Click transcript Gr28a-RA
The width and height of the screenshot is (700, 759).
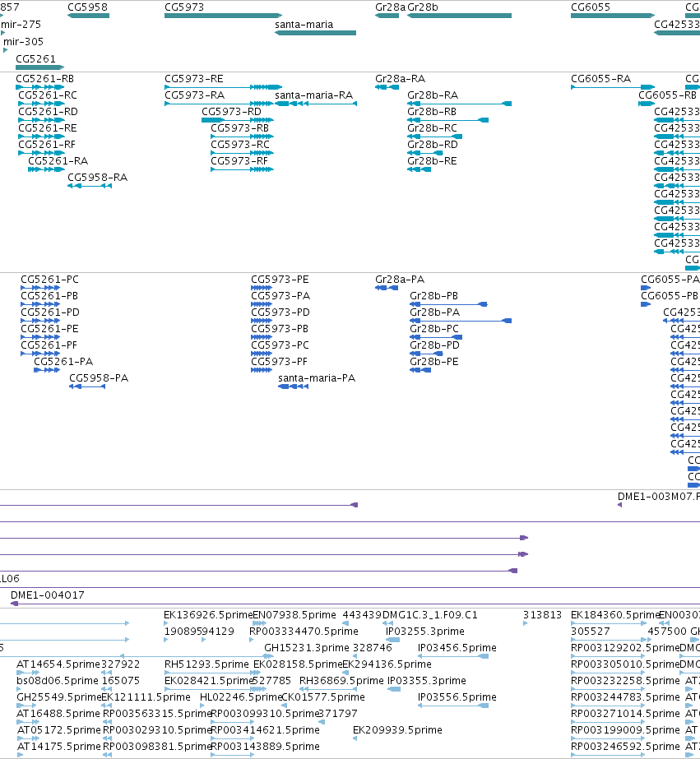[400, 79]
